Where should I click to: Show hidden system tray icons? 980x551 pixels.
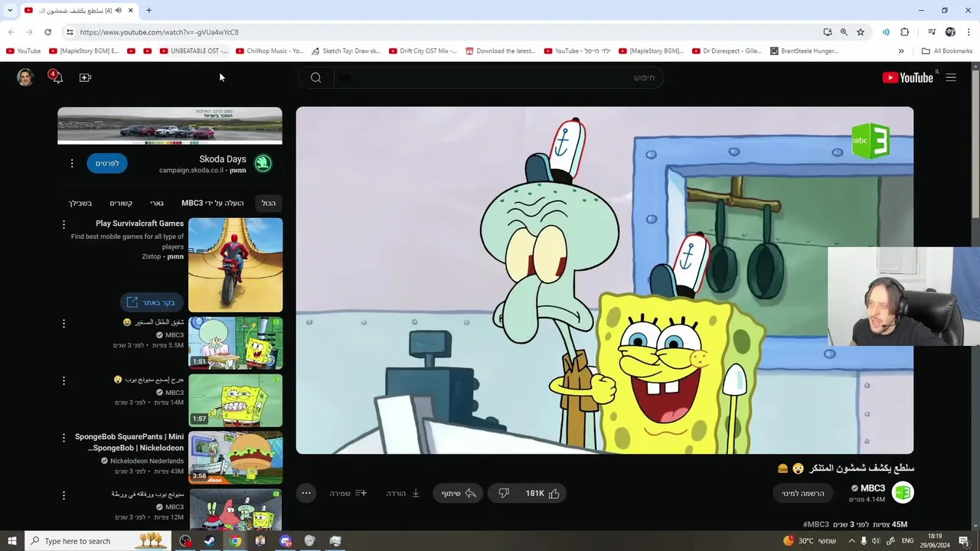851,541
